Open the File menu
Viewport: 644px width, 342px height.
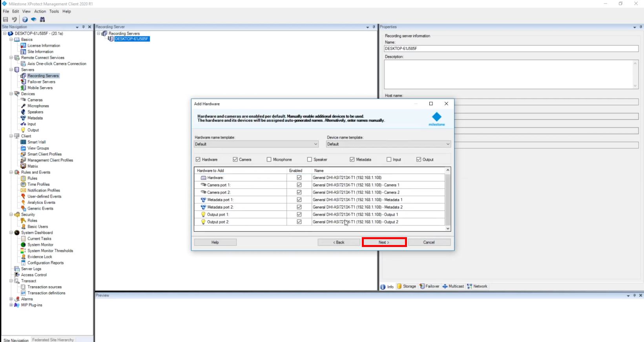coord(6,11)
